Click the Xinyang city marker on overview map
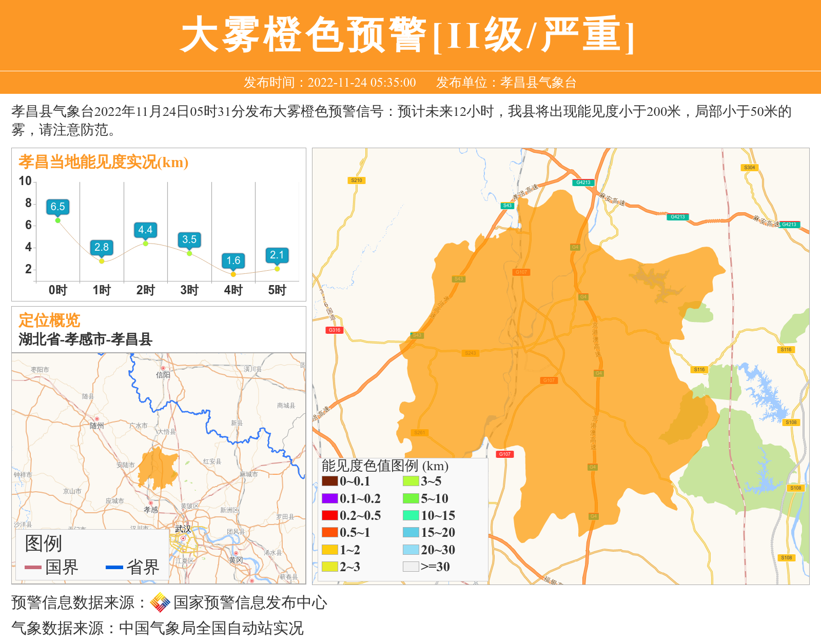Viewport: 821px width, 644px height. click(163, 368)
